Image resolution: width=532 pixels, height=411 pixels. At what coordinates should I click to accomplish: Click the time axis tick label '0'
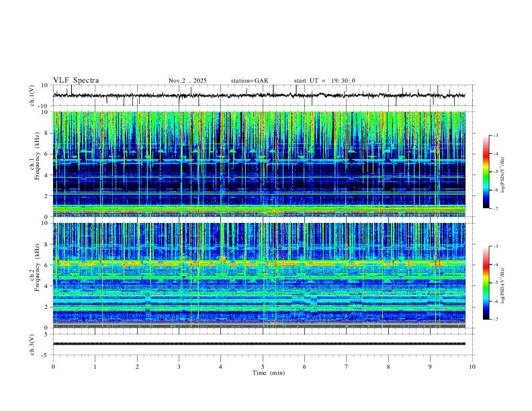pyautogui.click(x=53, y=367)
